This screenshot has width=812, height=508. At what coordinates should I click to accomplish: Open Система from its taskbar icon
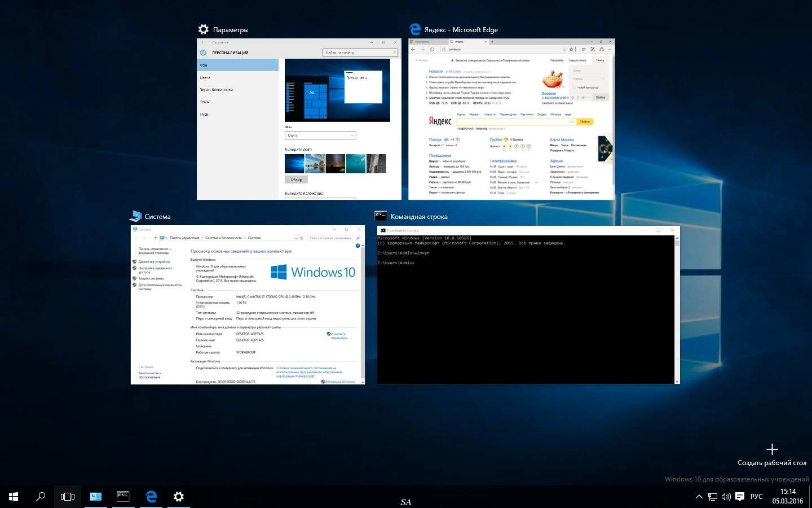pos(95,497)
